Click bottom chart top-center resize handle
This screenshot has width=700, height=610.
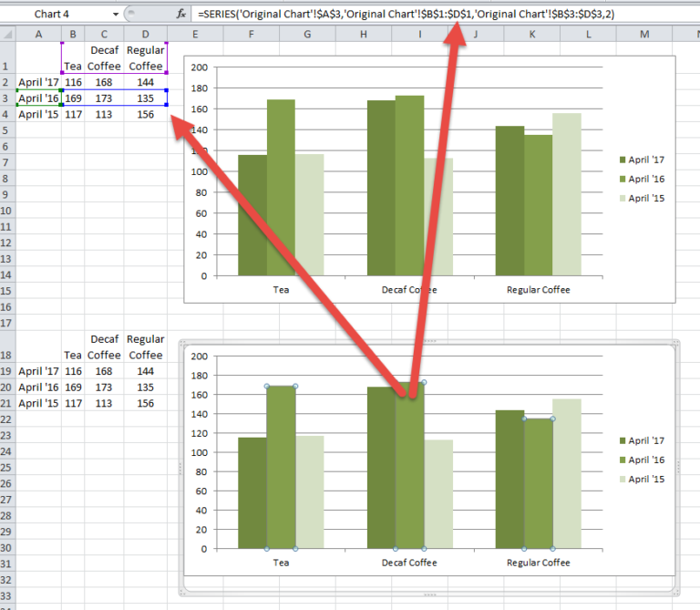tap(429, 341)
